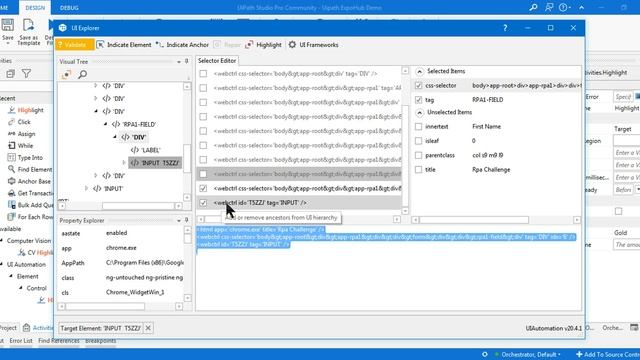The width and height of the screenshot is (640, 360).
Task: Collapse the selected 'DIV' node under RPA1-FIELD
Action: click(115, 137)
